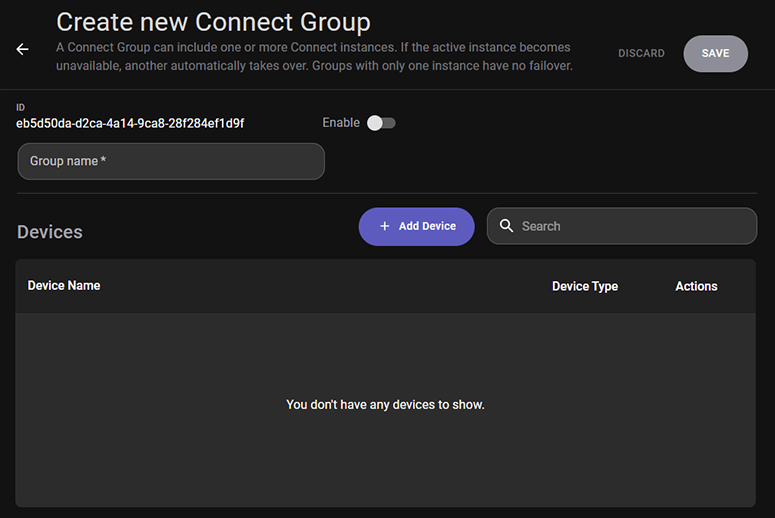Click the Actions column header

point(696,286)
